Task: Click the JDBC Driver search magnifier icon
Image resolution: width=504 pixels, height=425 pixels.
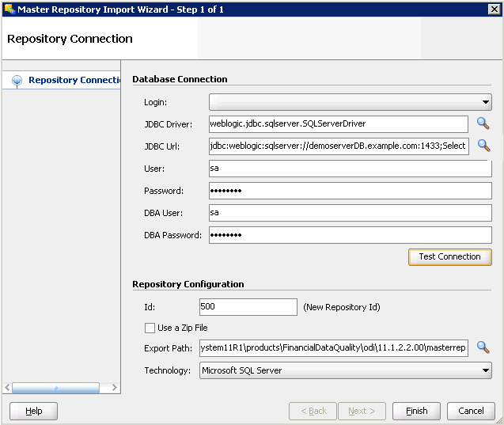Action: pyautogui.click(x=483, y=123)
